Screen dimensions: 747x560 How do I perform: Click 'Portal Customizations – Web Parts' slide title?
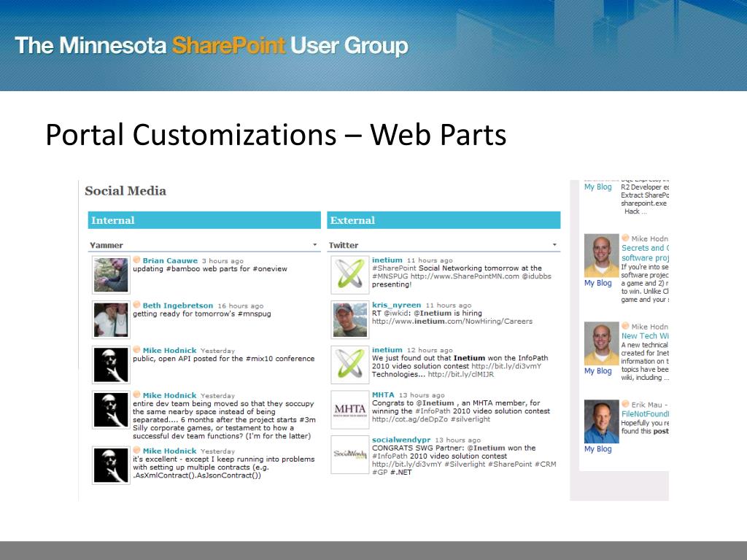pyautogui.click(x=276, y=135)
